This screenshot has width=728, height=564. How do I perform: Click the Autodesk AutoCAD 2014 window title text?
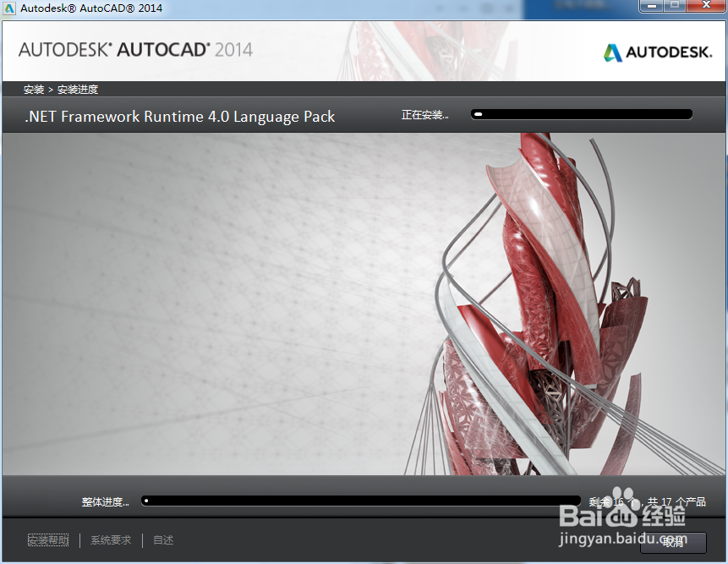pos(91,8)
